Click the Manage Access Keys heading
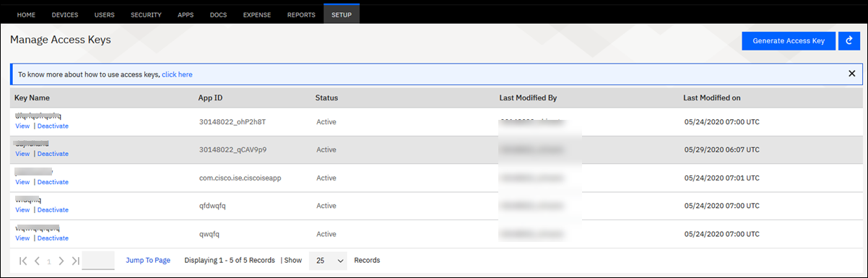 click(x=61, y=40)
